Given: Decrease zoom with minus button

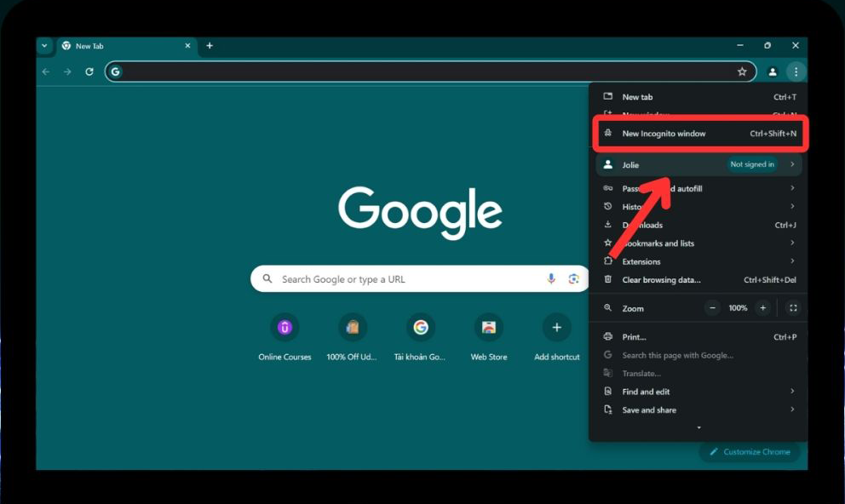Looking at the screenshot, I should point(712,308).
